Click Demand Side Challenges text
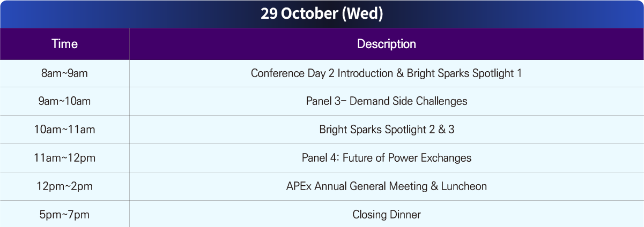The image size is (644, 227). pyautogui.click(x=409, y=101)
